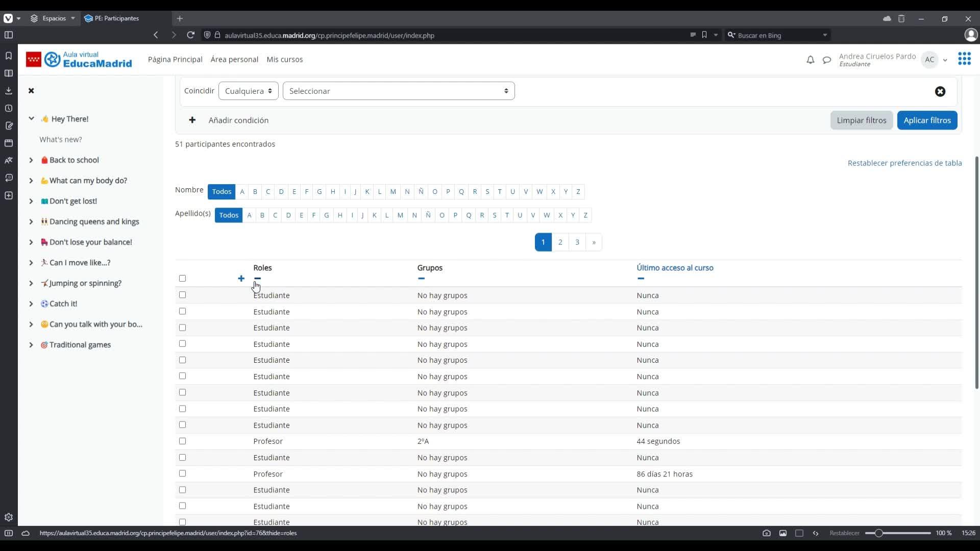This screenshot has width=980, height=551.
Task: Open the messages speech bubble icon
Action: [827, 60]
